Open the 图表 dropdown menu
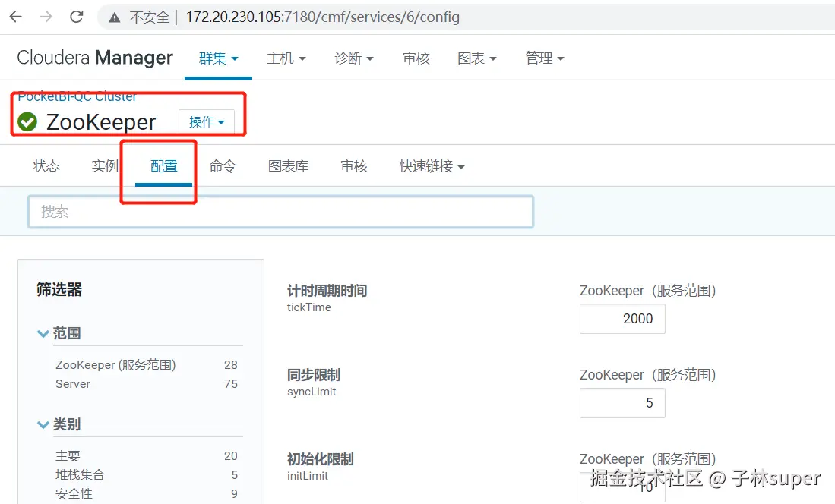The image size is (835, 504). click(476, 58)
